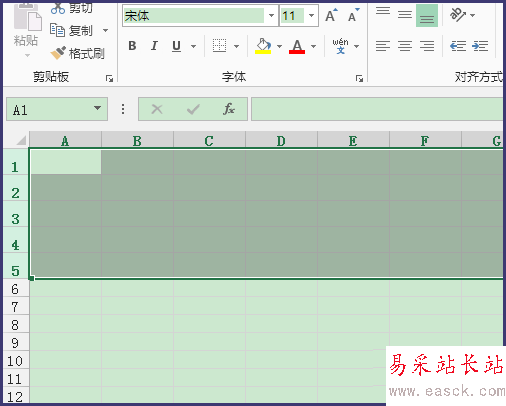The image size is (506, 406).
Task: Select row 6 header
Action: (15, 288)
